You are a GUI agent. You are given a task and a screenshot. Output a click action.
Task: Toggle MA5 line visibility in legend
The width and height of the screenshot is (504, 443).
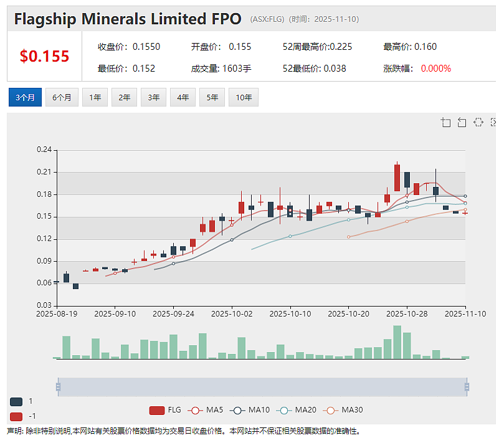point(205,410)
